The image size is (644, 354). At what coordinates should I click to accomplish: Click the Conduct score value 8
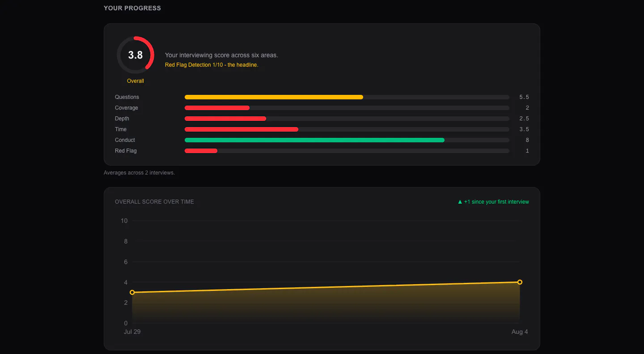pos(527,140)
